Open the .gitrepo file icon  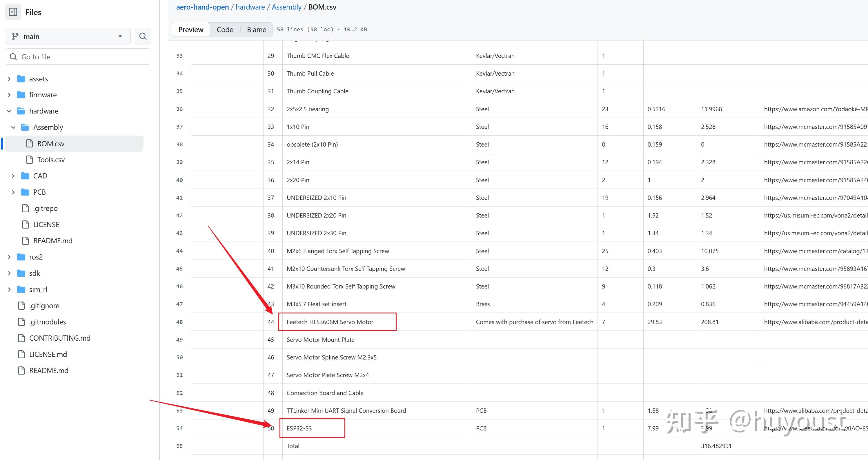pos(25,209)
